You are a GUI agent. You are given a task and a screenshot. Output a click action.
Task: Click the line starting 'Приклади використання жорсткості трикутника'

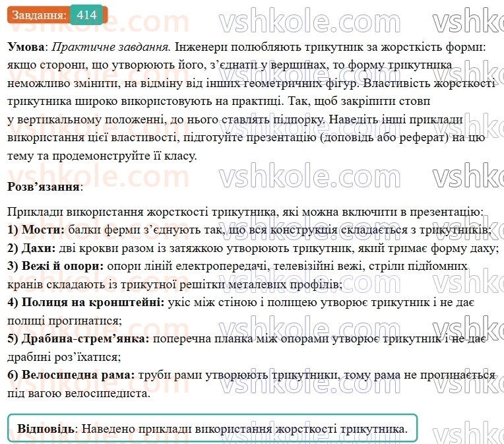(x=245, y=212)
